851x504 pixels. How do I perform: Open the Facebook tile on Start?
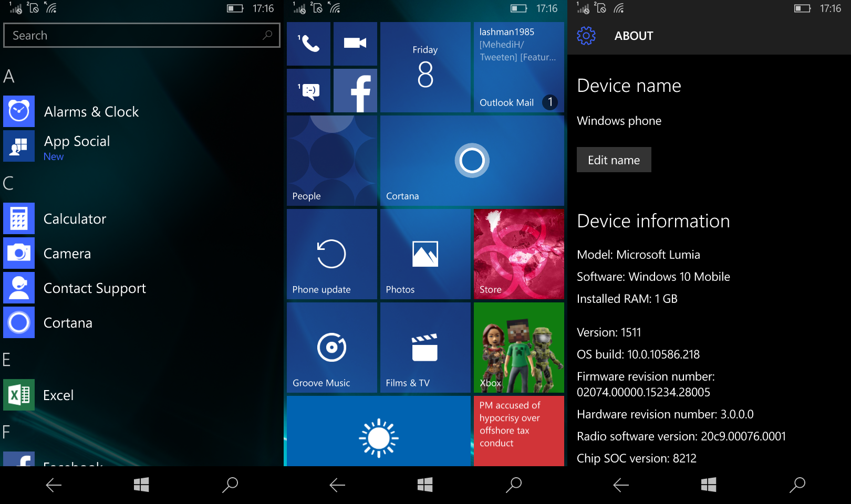pyautogui.click(x=355, y=90)
